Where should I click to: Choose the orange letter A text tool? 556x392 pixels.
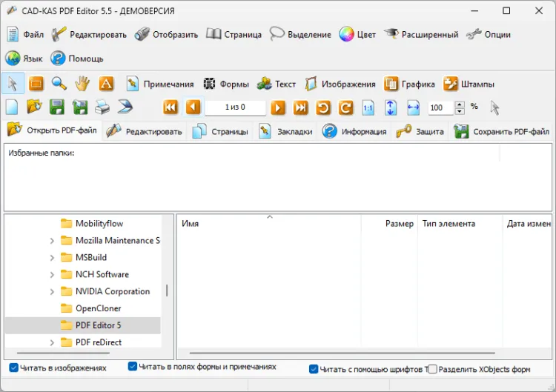click(x=106, y=84)
